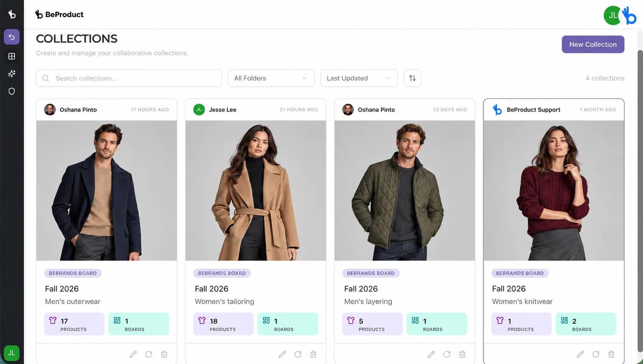Screen dimensions: 643x364
Task: Open the Women's knitwear burgundy sweater thumbnail
Action: pyautogui.click(x=554, y=190)
